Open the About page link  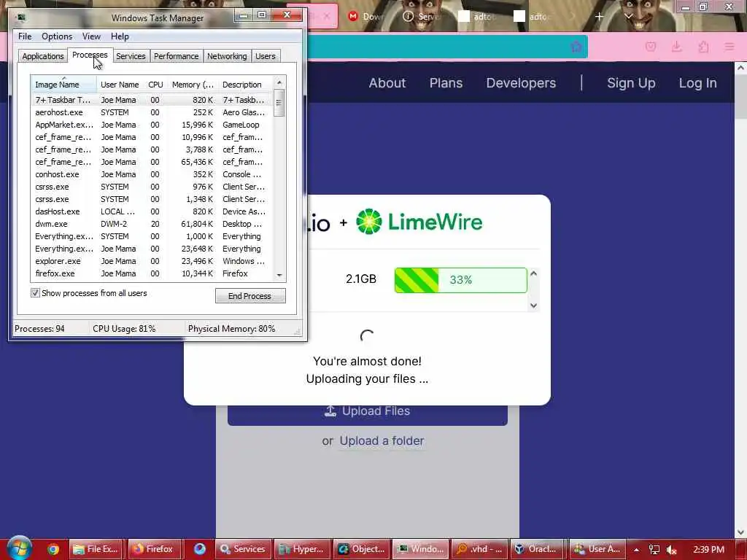[x=387, y=83]
